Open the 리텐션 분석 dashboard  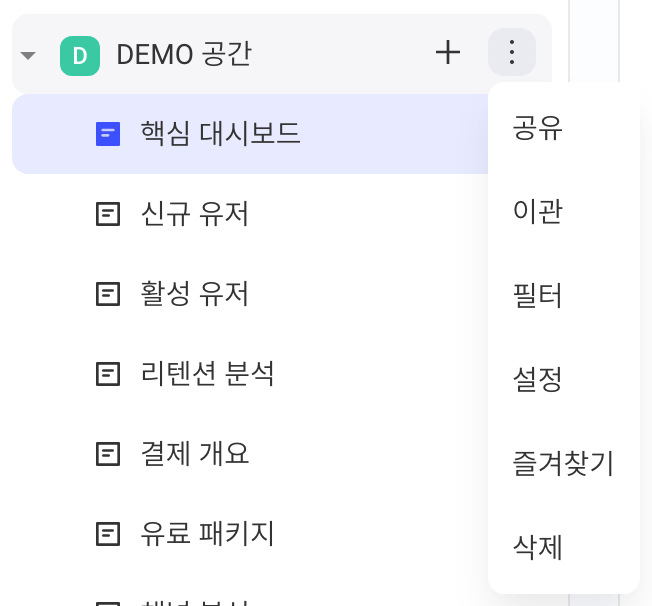pos(207,373)
